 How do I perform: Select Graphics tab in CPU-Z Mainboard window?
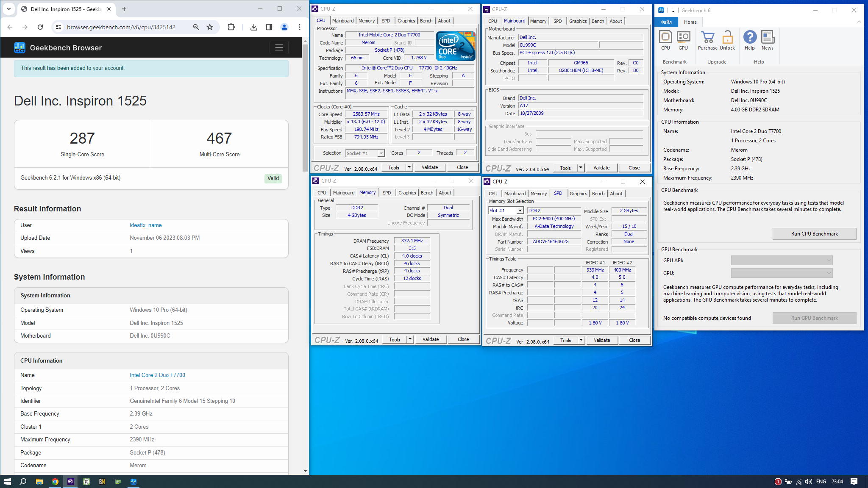coord(578,21)
